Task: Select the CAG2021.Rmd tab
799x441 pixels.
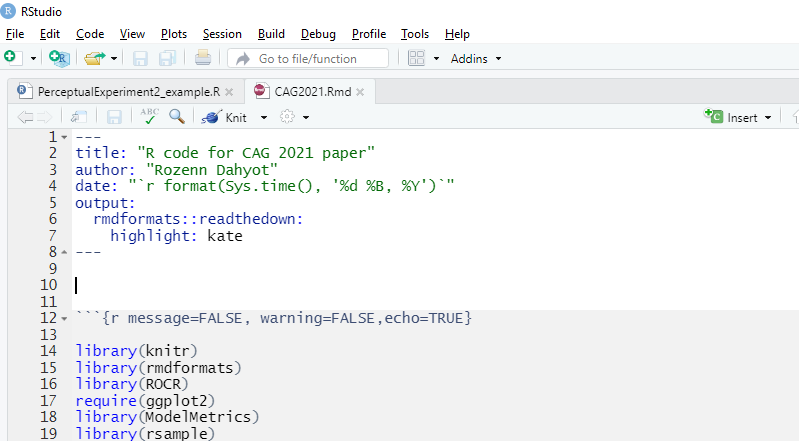Action: 312,92
